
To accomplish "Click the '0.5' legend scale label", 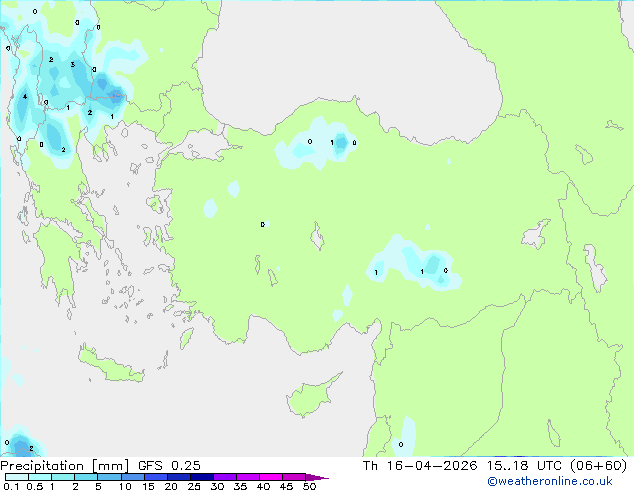I will pos(35,486).
